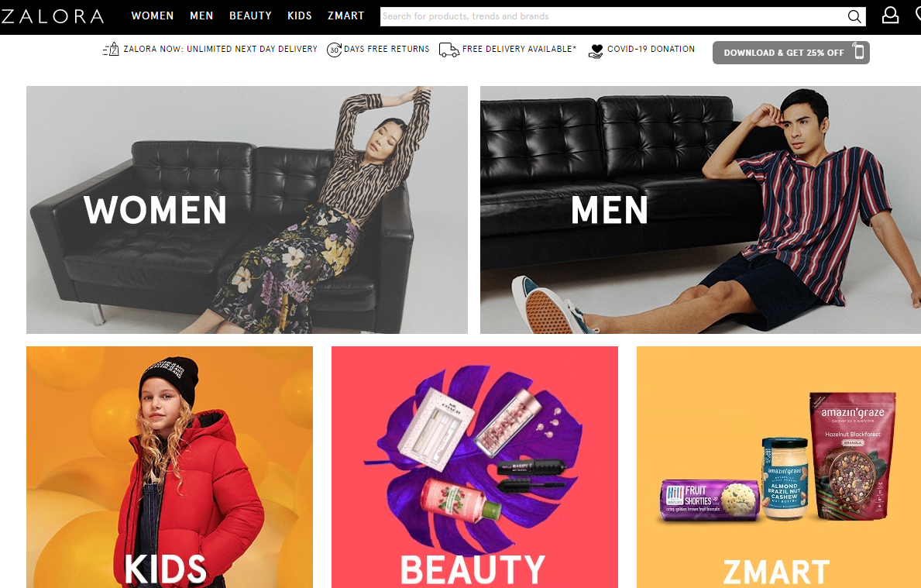Click Download & Get 25% Off button
Image resolution: width=921 pixels, height=588 pixels.
pos(791,52)
